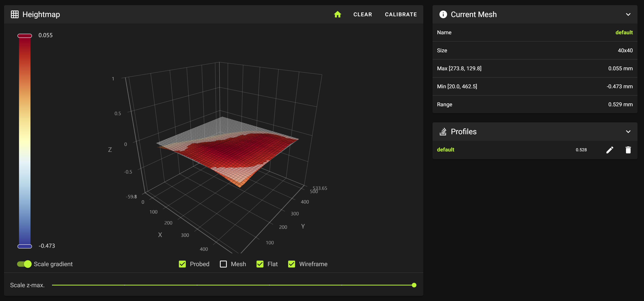Click the X axis label on chart
Screen dimensions: 644x301
pyautogui.click(x=160, y=235)
